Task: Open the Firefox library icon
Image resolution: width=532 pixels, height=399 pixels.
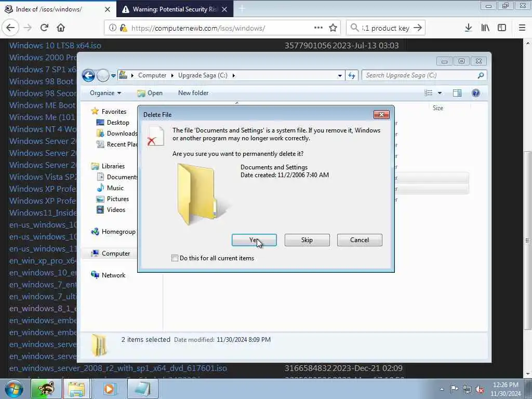Action: [485, 28]
